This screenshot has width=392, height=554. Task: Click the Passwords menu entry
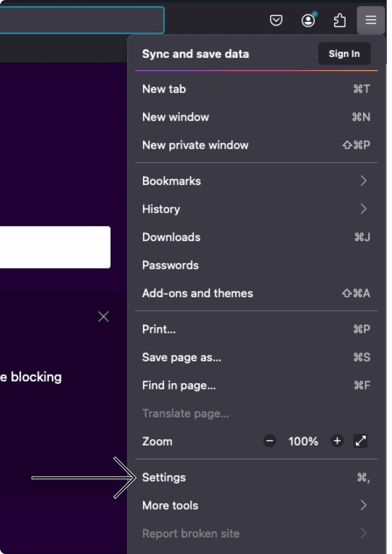(256, 265)
